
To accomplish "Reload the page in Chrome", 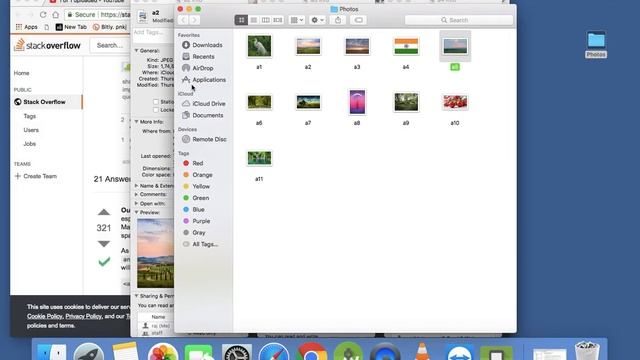I will coord(43,15).
